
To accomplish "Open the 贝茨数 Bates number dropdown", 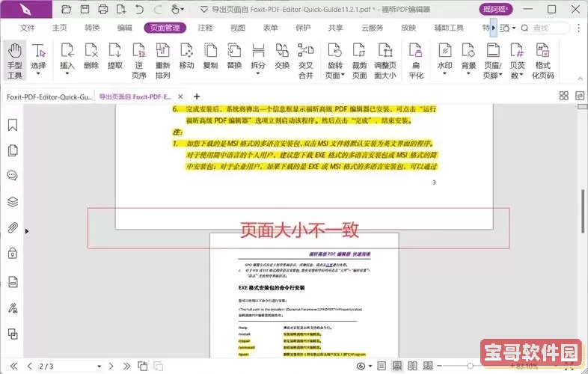I will [x=521, y=75].
